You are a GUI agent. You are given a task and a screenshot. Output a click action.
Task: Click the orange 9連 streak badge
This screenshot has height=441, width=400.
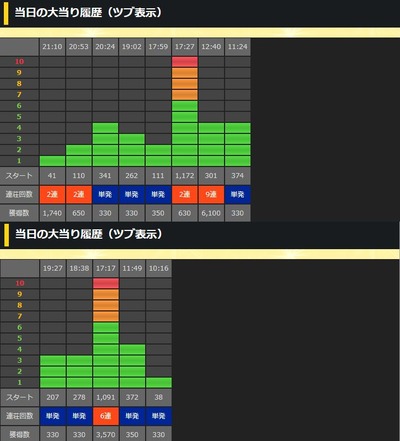[x=211, y=194]
